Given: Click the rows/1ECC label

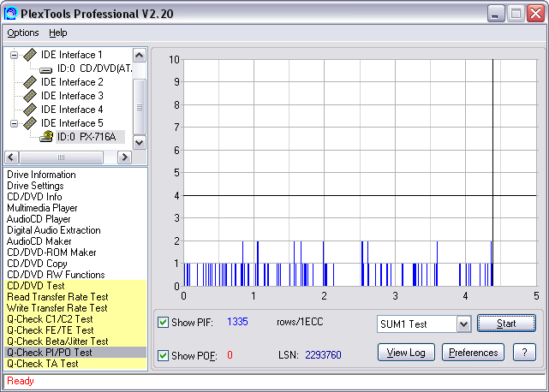Looking at the screenshot, I should [x=300, y=322].
